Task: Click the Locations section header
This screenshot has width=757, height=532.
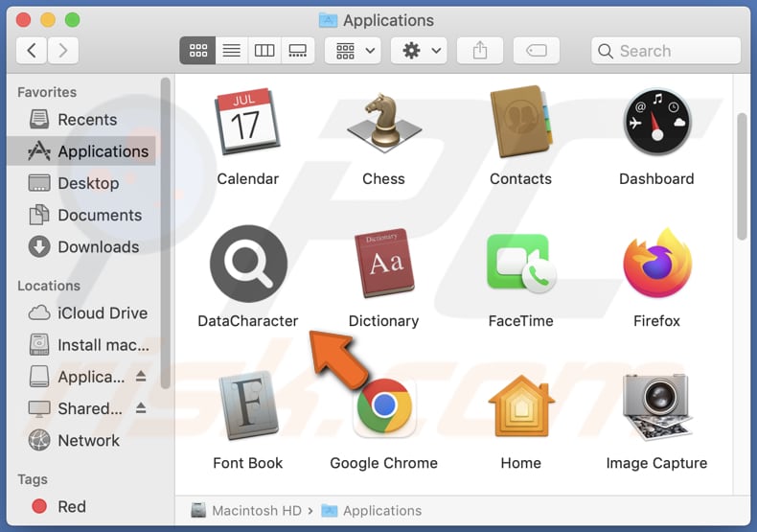Action: tap(49, 286)
